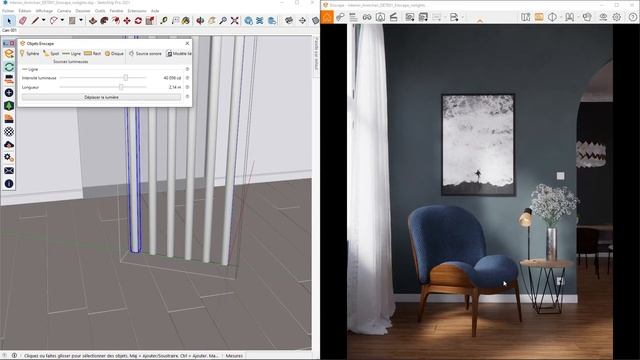The image size is (640, 360).
Task: Select the Rotate tool
Action: (x=138, y=20)
